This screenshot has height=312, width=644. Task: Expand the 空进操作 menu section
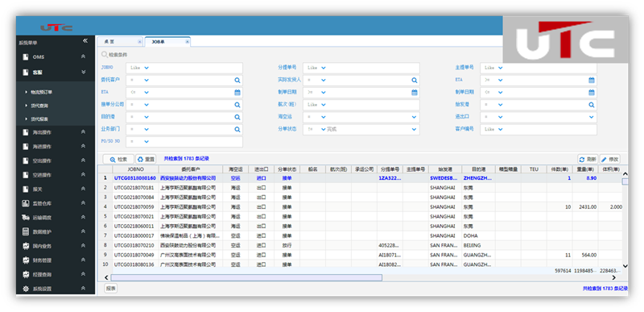[x=84, y=175]
